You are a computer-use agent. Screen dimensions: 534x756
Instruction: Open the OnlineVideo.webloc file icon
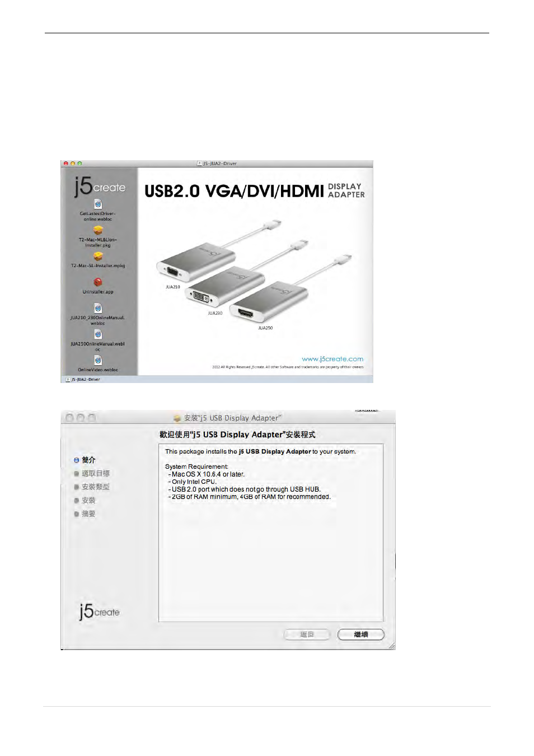(98, 360)
